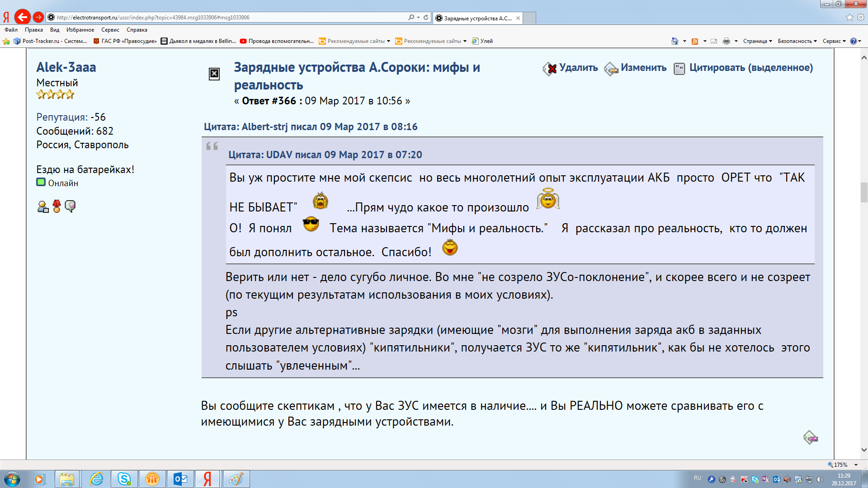Click the vertical scrollbar down arrow

863,450
